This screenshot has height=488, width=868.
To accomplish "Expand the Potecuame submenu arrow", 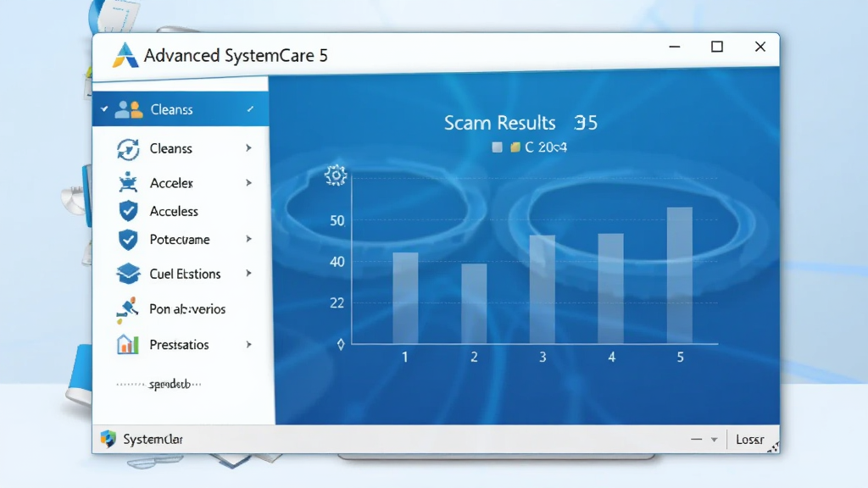I will (248, 239).
